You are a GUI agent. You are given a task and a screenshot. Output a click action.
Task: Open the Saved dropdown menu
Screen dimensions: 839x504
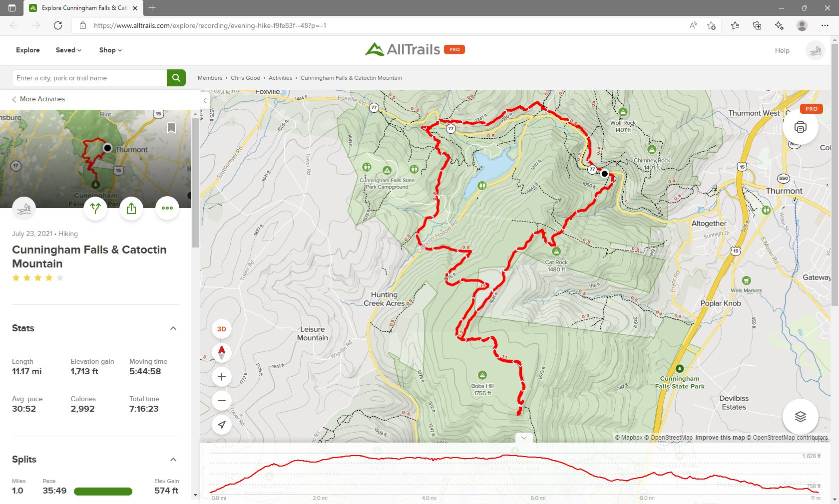coord(68,50)
